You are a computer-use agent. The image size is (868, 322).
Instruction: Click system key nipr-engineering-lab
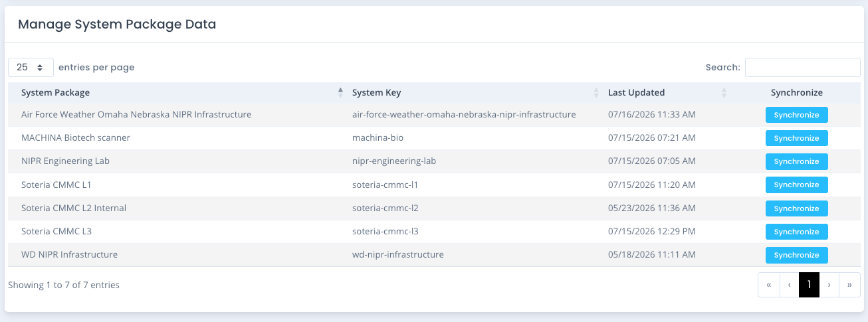(394, 161)
